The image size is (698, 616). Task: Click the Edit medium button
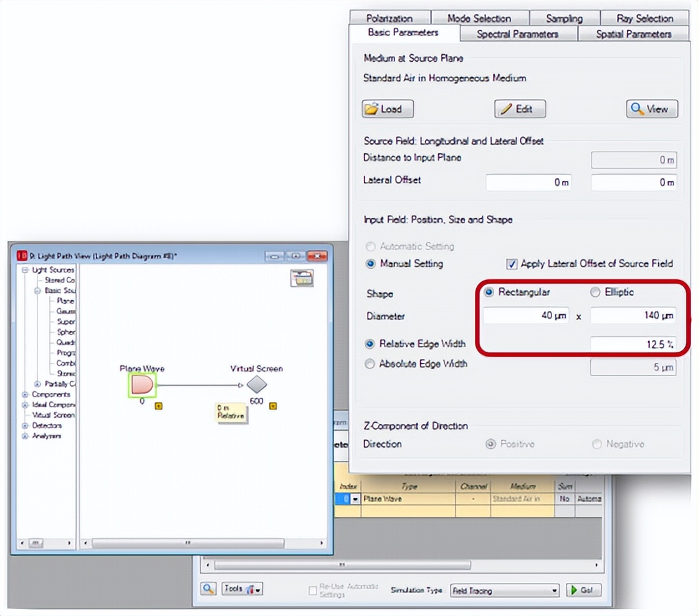pos(520,109)
